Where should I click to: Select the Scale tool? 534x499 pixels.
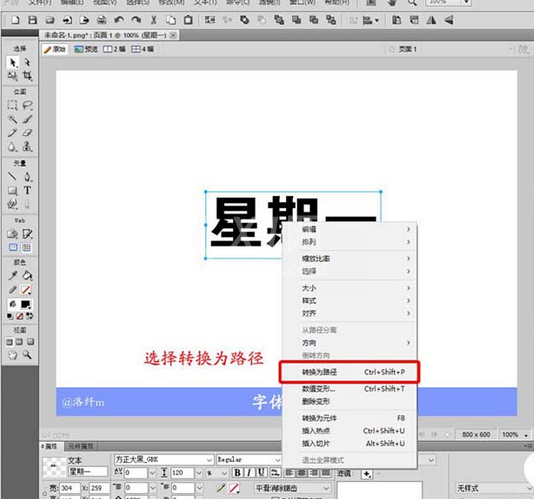point(13,76)
